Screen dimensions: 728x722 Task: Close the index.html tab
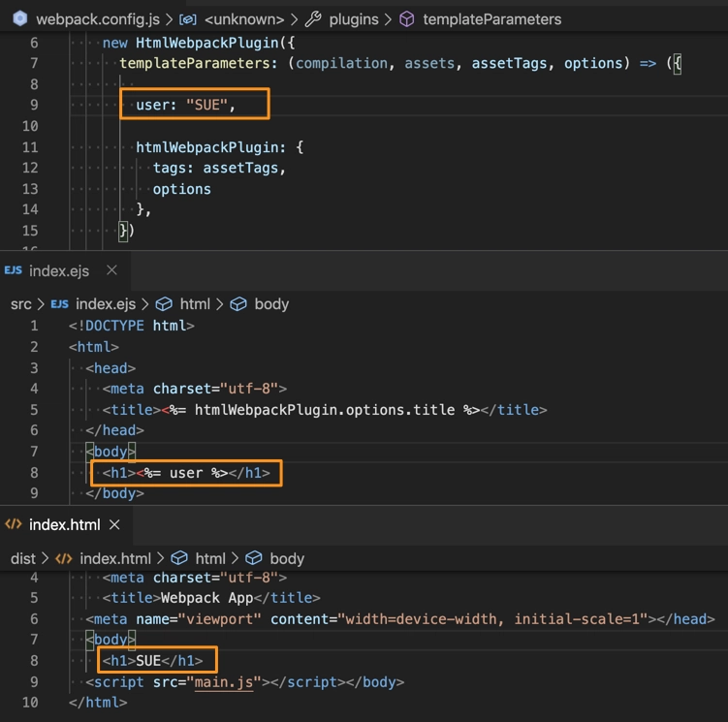(114, 524)
